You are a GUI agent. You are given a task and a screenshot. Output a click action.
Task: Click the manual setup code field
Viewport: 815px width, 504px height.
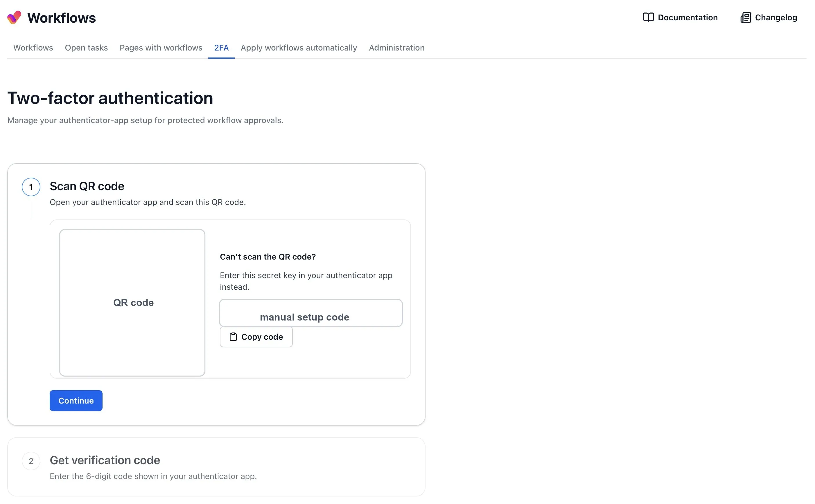310,313
